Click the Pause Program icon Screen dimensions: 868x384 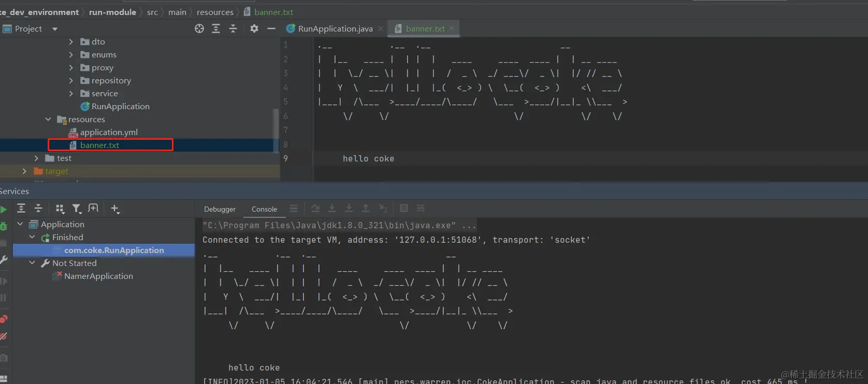pos(4,298)
